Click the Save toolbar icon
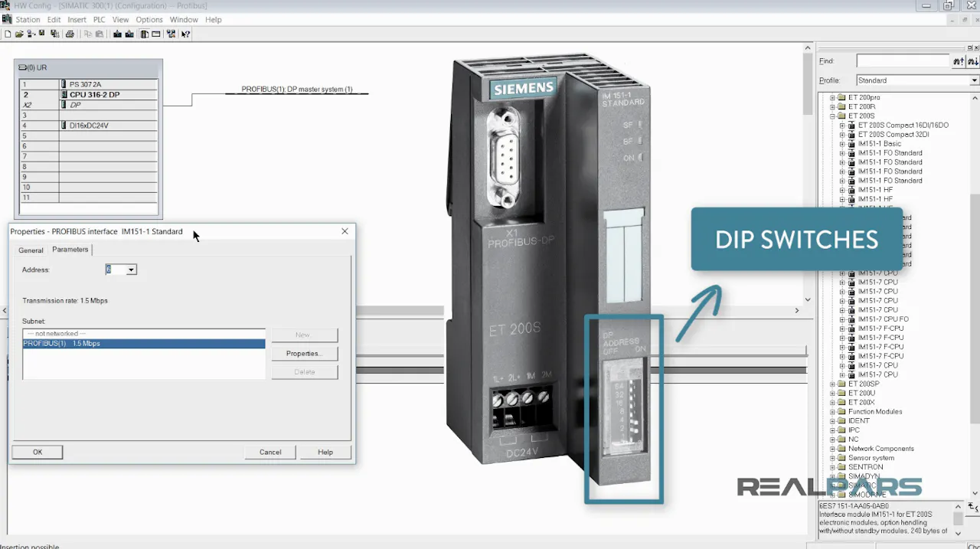The image size is (980, 549). tap(42, 34)
